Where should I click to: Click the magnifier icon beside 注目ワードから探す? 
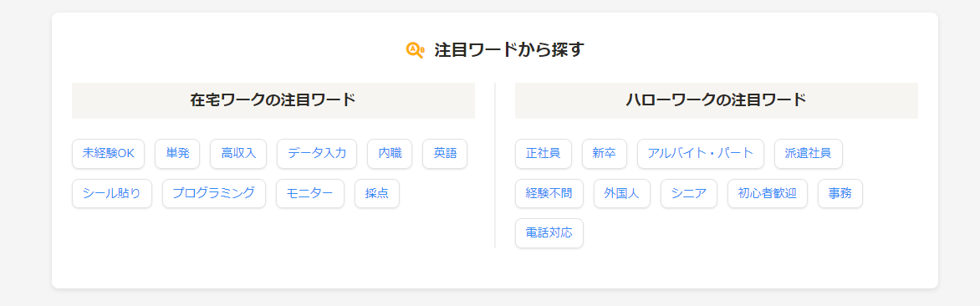point(415,50)
